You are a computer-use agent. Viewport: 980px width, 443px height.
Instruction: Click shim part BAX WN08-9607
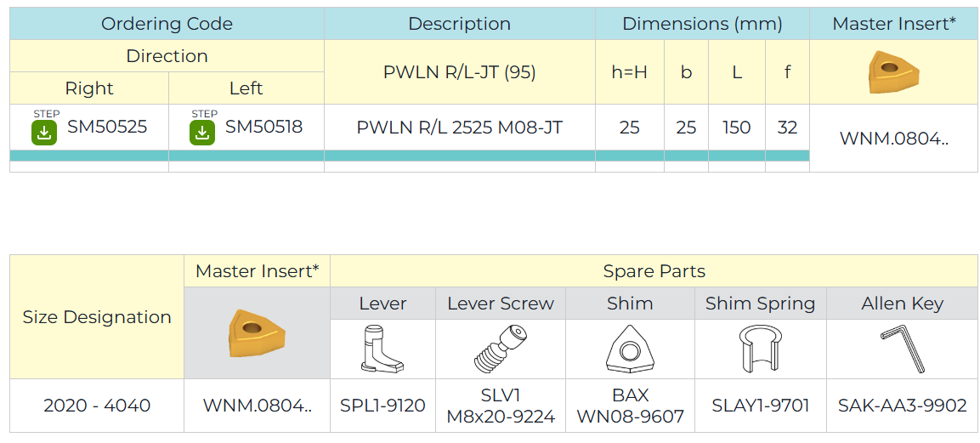click(x=630, y=406)
